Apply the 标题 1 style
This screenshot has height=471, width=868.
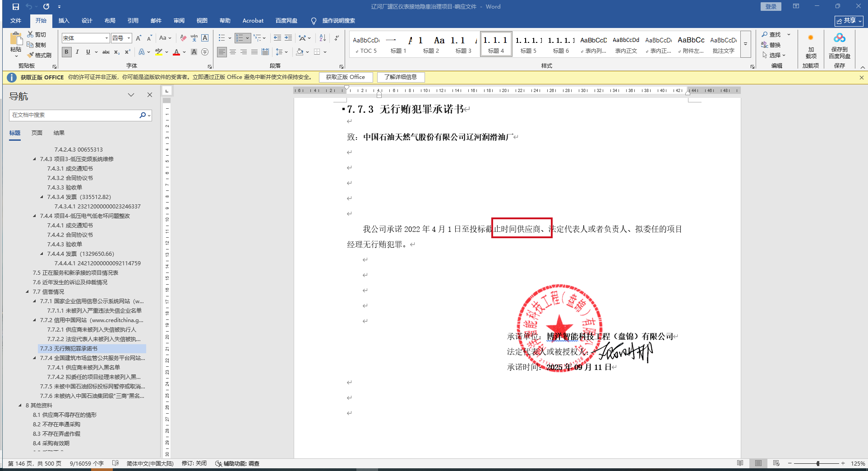coord(398,44)
